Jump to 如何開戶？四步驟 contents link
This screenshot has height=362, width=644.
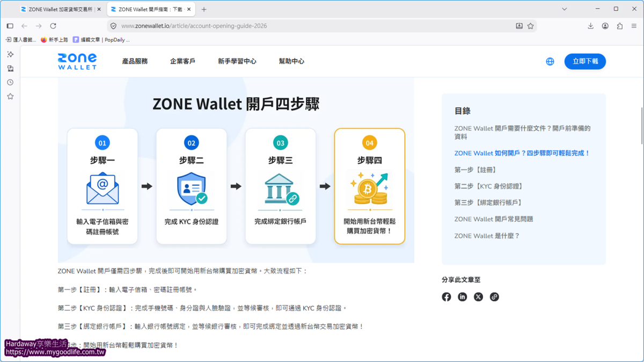[522, 153]
